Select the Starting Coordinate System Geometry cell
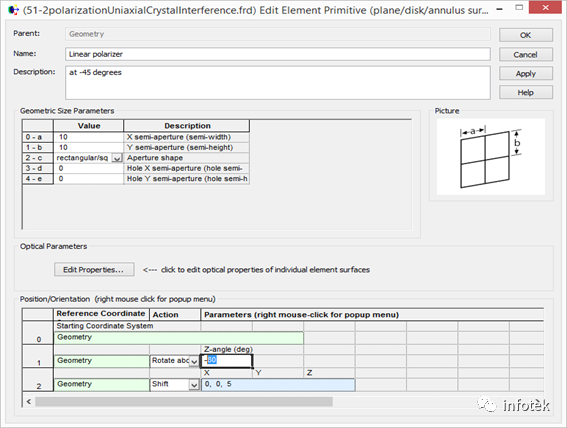Viewport: 567px width, 428px height. (x=179, y=338)
